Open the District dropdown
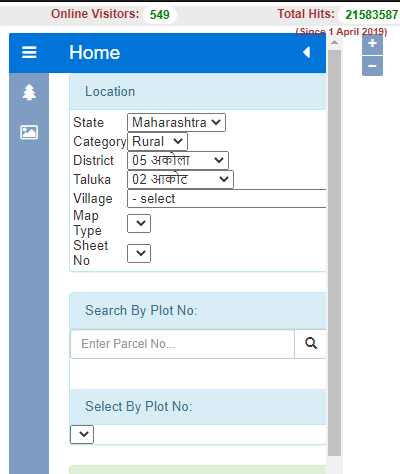The width and height of the screenshot is (400, 474). coord(178,160)
